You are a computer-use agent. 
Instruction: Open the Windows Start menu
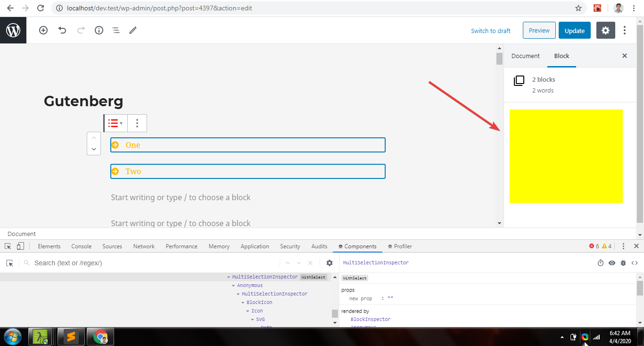(x=12, y=337)
